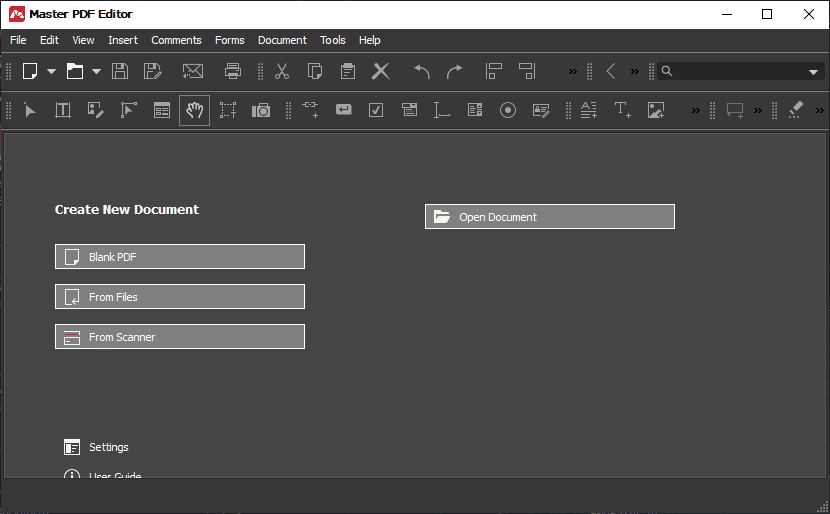Click the Insert Text Block icon
Viewport: 830px width, 514px height.
[x=589, y=110]
